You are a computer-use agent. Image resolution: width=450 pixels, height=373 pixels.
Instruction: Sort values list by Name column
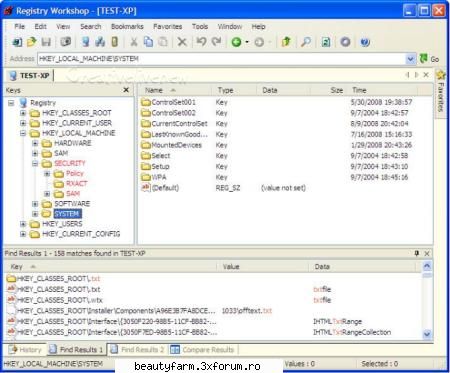[174, 90]
